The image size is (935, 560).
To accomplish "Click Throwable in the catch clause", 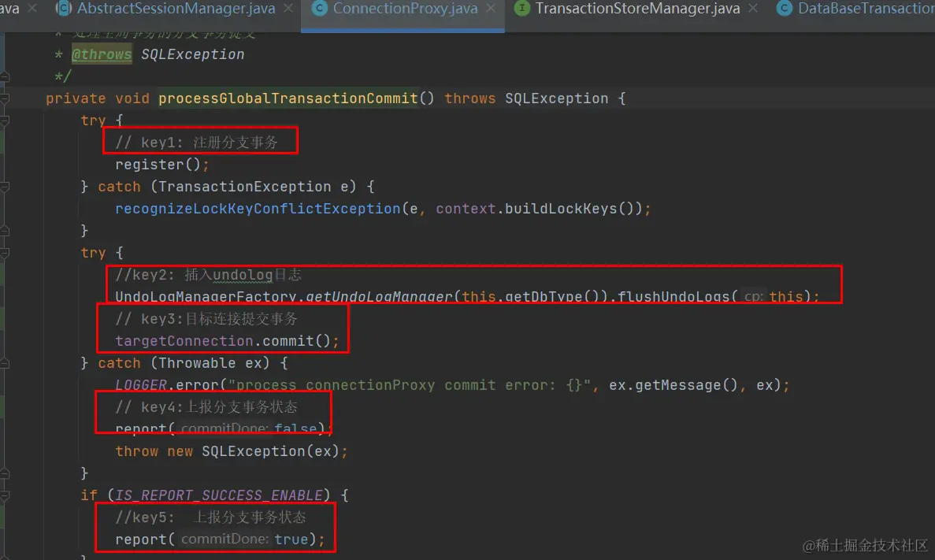I will tap(197, 363).
